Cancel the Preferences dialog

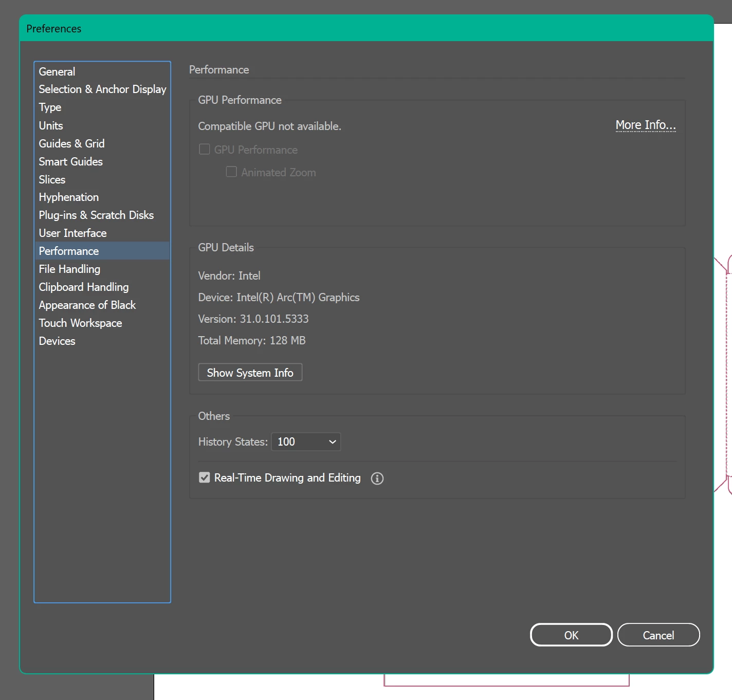coord(658,635)
